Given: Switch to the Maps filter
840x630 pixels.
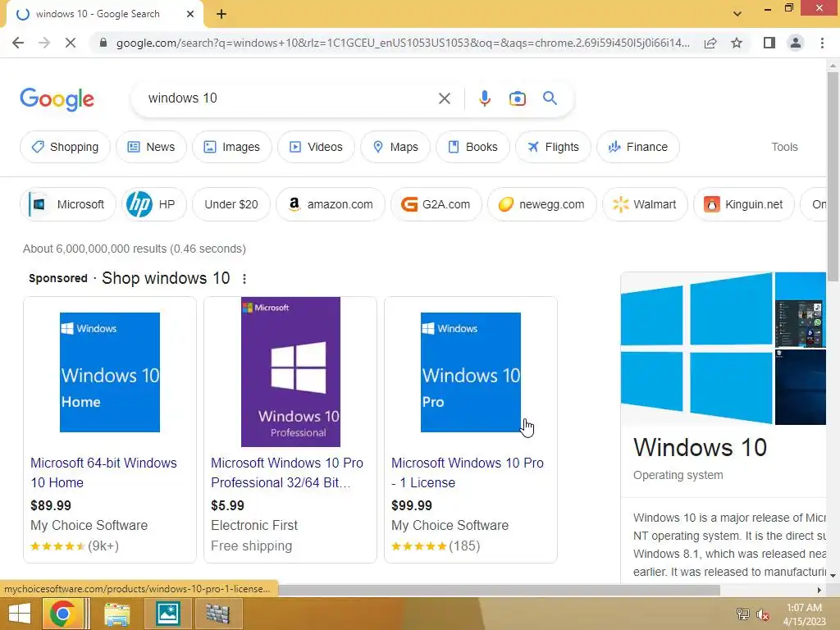Looking at the screenshot, I should [395, 147].
